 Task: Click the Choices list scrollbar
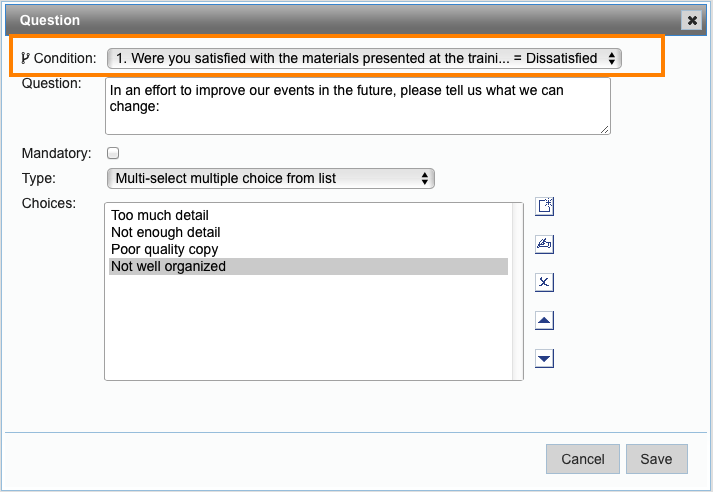(517, 290)
